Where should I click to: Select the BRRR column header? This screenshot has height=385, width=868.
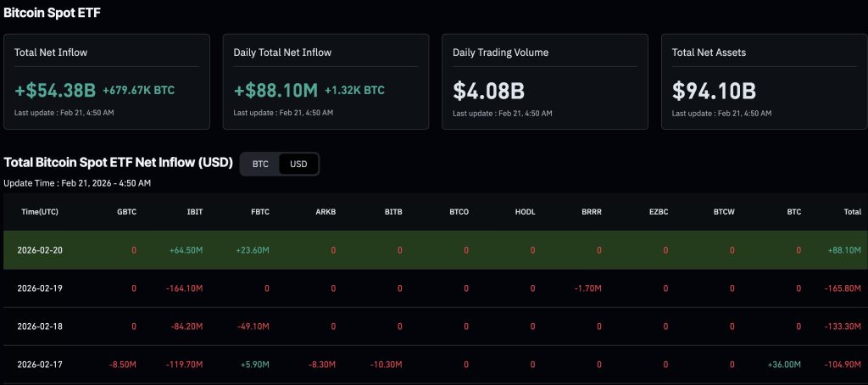click(592, 211)
